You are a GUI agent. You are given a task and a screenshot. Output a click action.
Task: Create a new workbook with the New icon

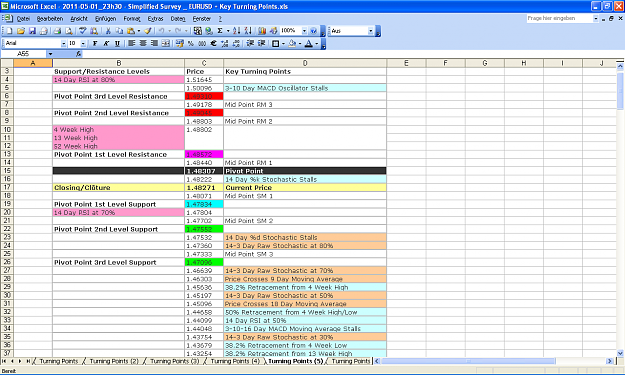[x=9, y=31]
